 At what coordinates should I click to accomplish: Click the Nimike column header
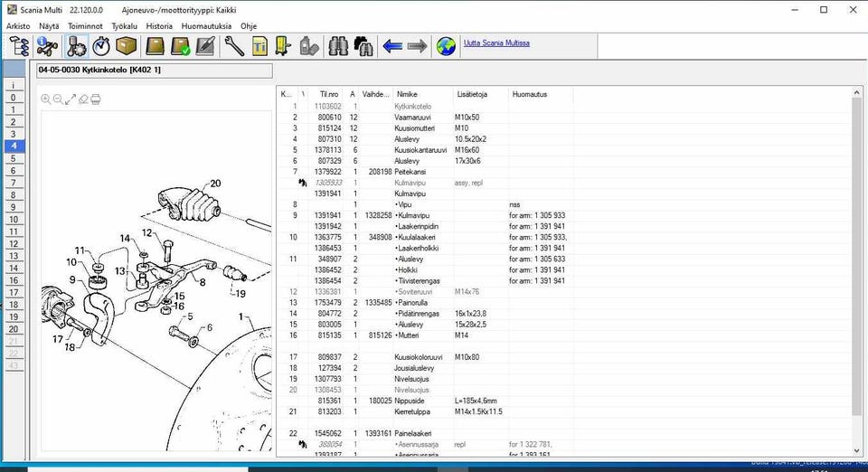[x=423, y=94]
